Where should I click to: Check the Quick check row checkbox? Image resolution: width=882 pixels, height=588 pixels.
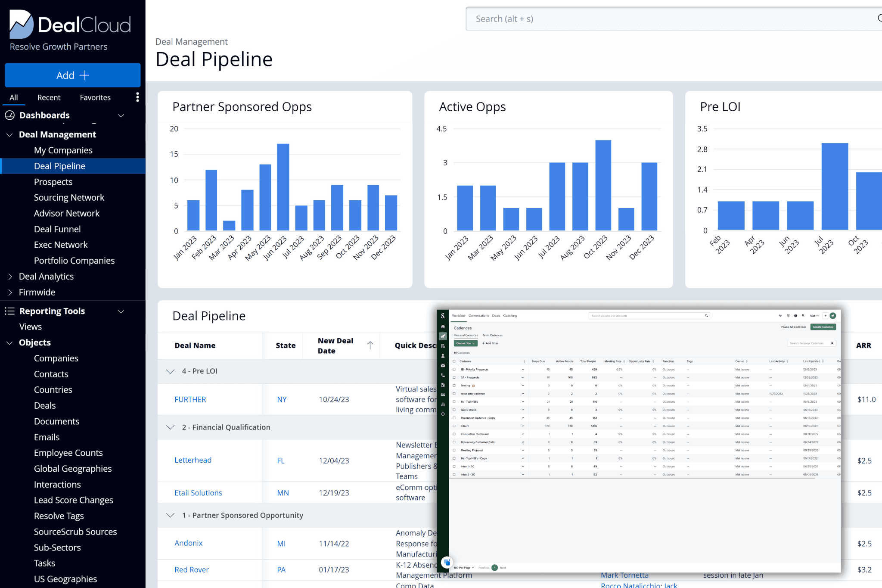click(454, 410)
